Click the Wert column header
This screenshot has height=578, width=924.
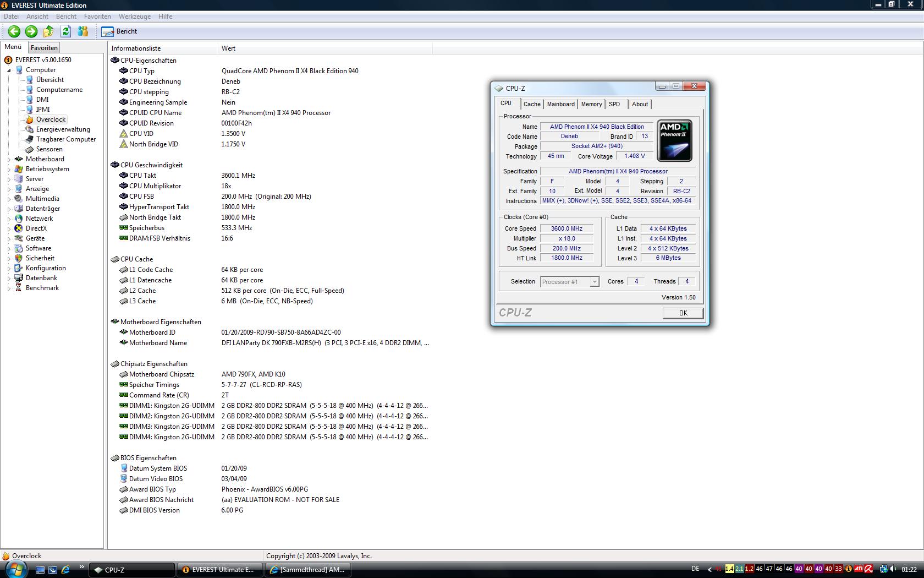325,48
